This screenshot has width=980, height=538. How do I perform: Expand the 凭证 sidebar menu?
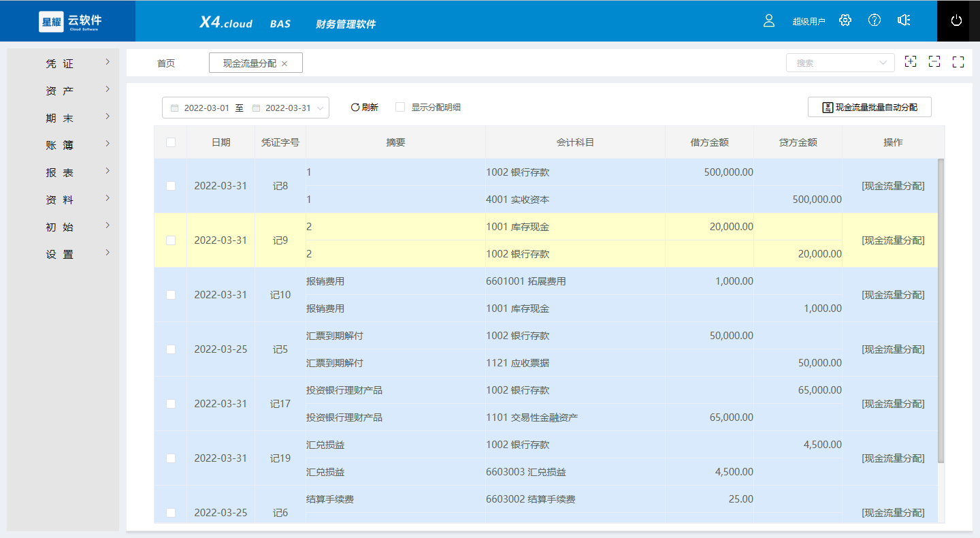coord(63,63)
